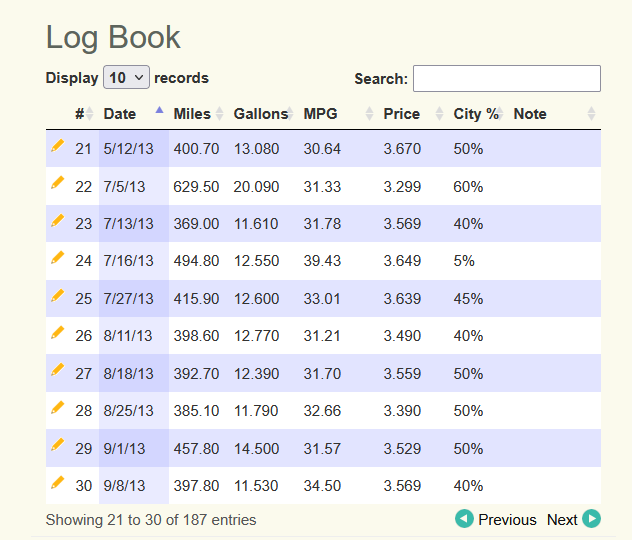
Task: Click MPG value 34.50
Action: tap(322, 486)
